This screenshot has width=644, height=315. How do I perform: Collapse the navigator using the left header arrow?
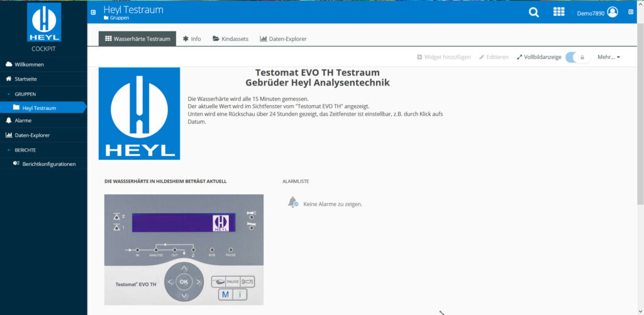(93, 12)
